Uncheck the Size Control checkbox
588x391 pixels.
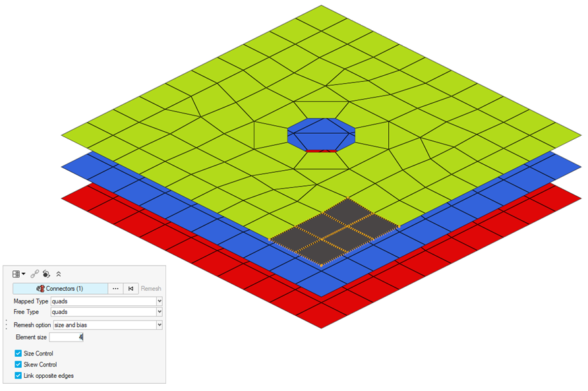point(18,353)
